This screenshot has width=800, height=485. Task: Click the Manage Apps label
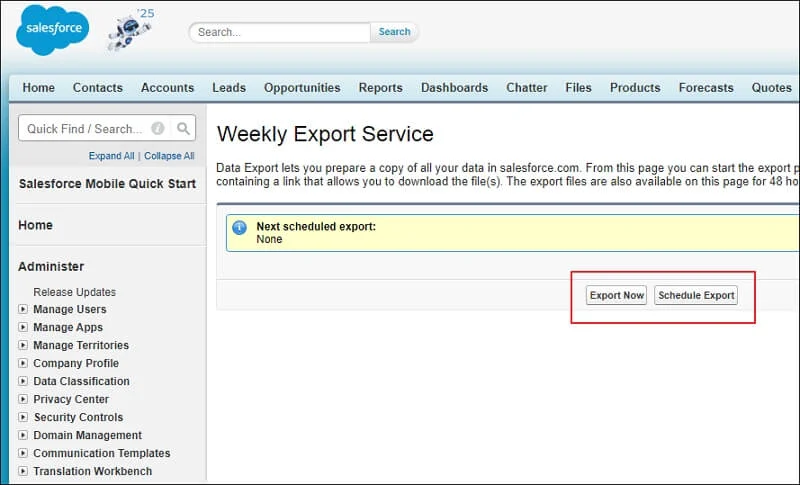68,327
